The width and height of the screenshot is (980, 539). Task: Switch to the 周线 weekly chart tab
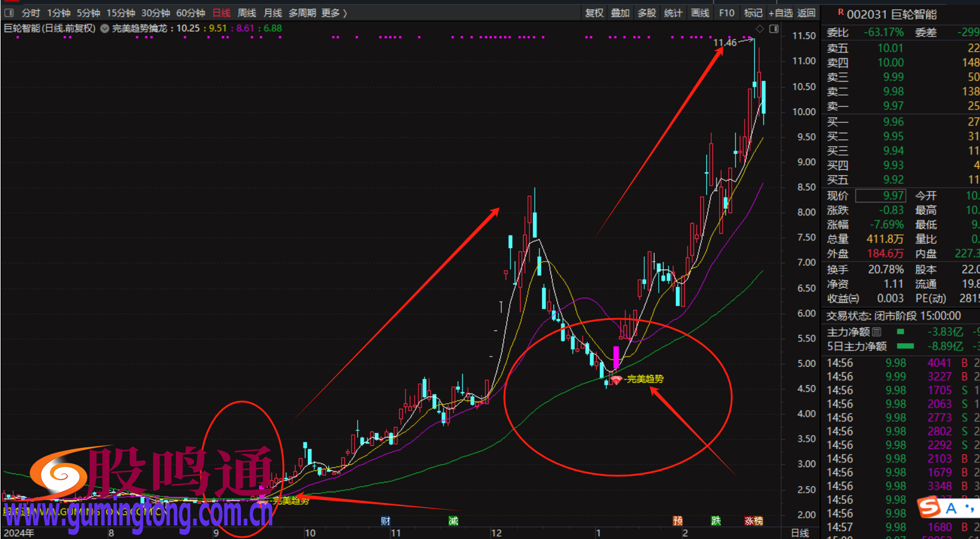coord(246,13)
